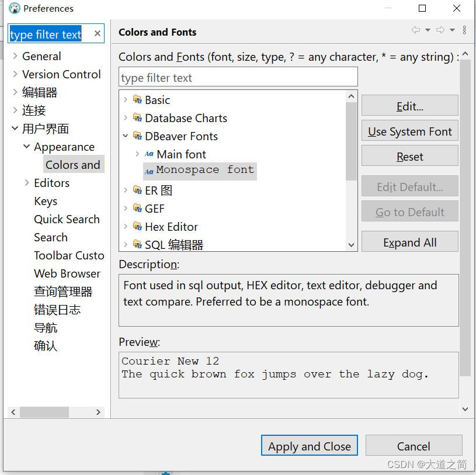This screenshot has height=475, width=476.
Task: Open the back history dropdown arrow
Action: point(428,30)
